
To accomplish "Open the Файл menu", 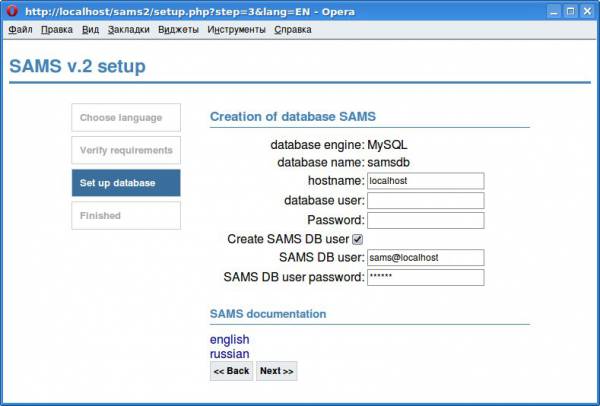I will pyautogui.click(x=20, y=30).
